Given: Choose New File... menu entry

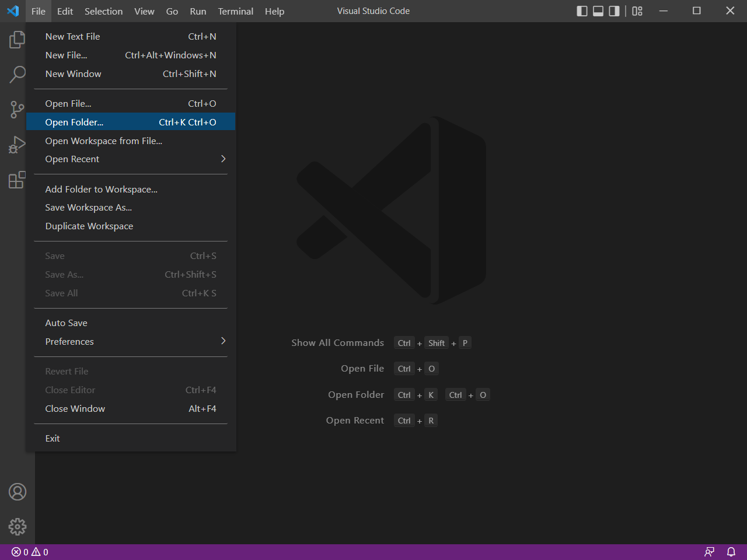Looking at the screenshot, I should click(131, 55).
